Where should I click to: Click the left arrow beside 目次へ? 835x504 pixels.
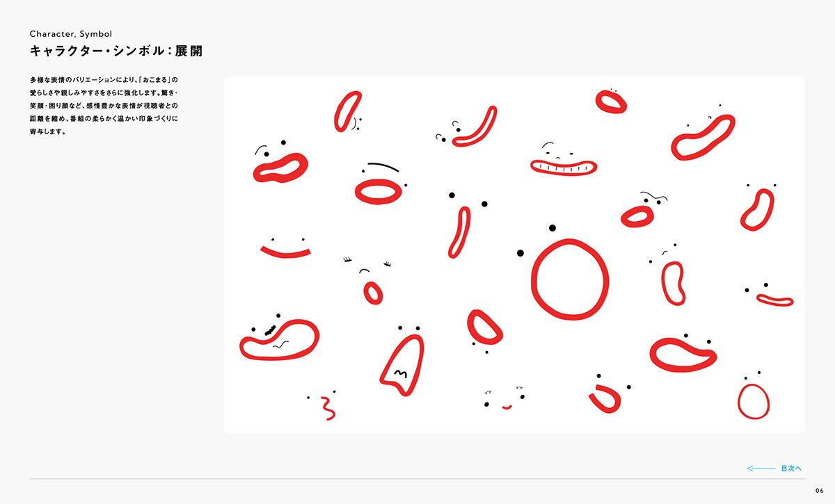(761, 469)
